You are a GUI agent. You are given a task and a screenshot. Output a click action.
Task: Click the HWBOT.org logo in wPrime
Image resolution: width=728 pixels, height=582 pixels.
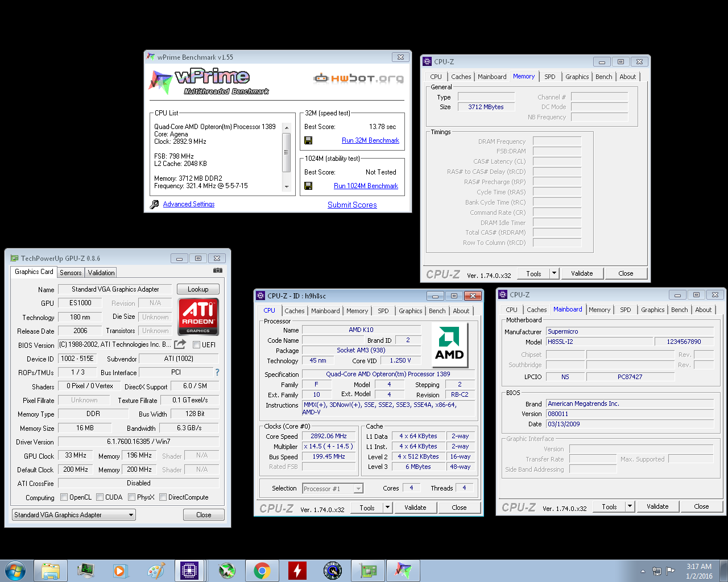tap(359, 78)
